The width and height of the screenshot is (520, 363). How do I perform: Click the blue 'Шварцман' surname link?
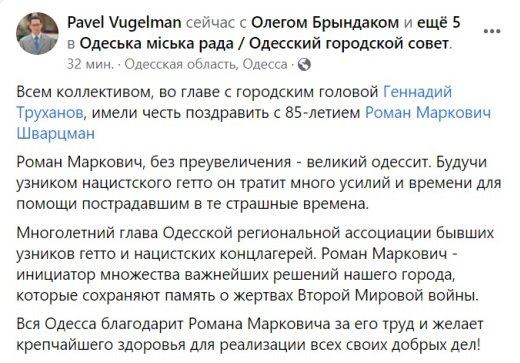coord(56,134)
